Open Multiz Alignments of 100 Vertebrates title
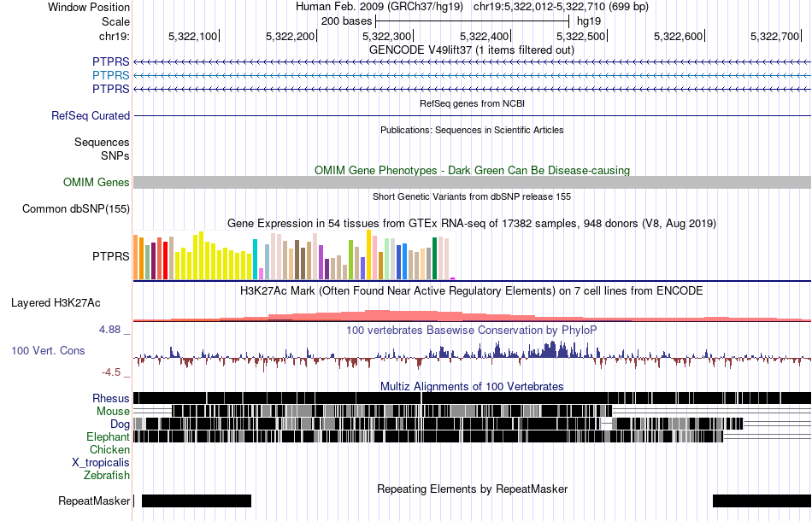This screenshot has width=812, height=521. 472,387
